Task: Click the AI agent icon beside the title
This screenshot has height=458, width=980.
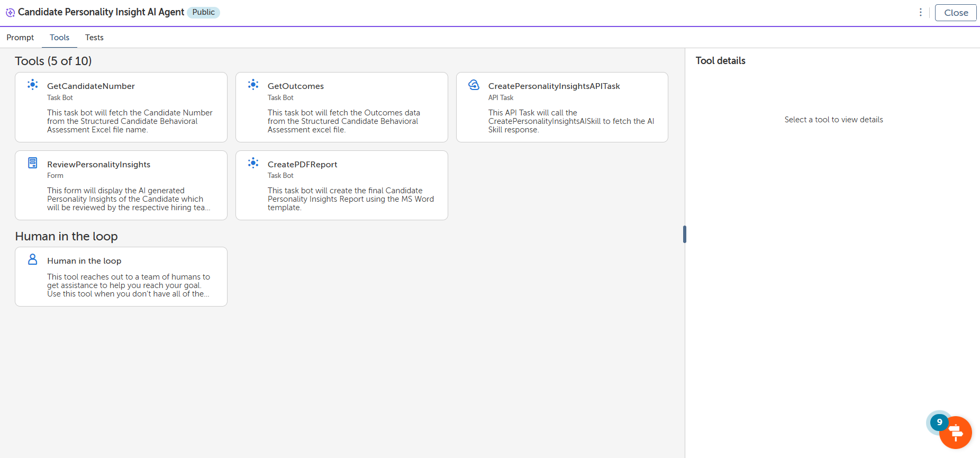Action: click(10, 13)
